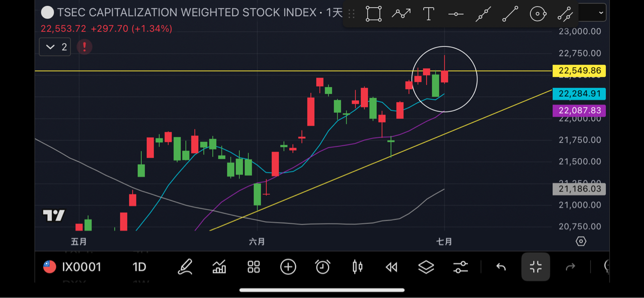Expand the indicator legend showing 2
Viewport: 644px width, 298px height.
[x=55, y=47]
